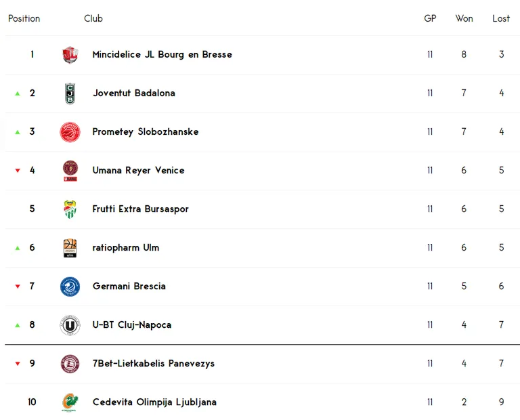Select the ratiopharm Ulm club name
The width and height of the screenshot is (520, 420).
pos(126,247)
